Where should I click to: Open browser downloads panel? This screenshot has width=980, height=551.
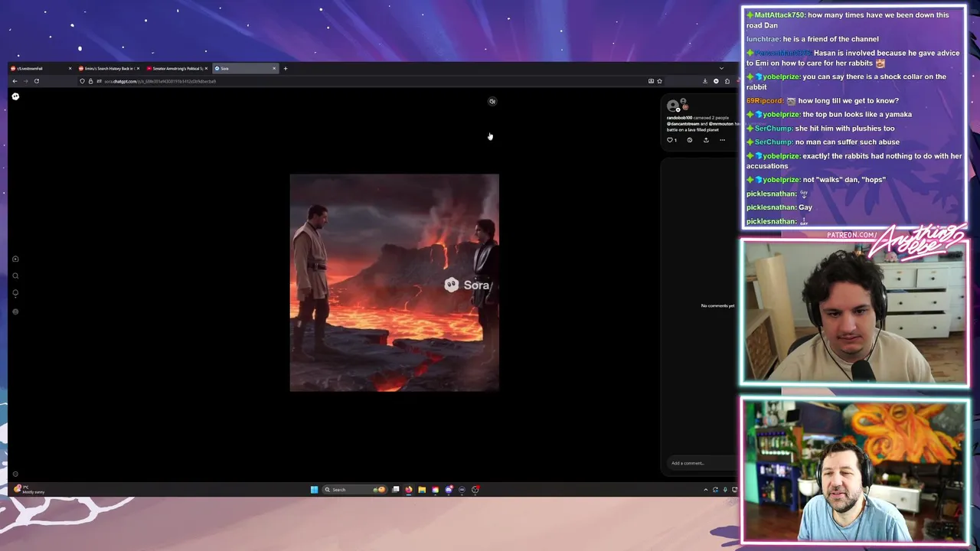point(705,81)
